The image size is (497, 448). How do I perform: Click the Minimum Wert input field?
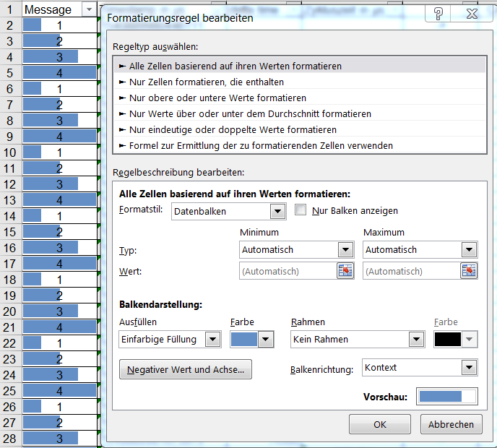pyautogui.click(x=287, y=271)
